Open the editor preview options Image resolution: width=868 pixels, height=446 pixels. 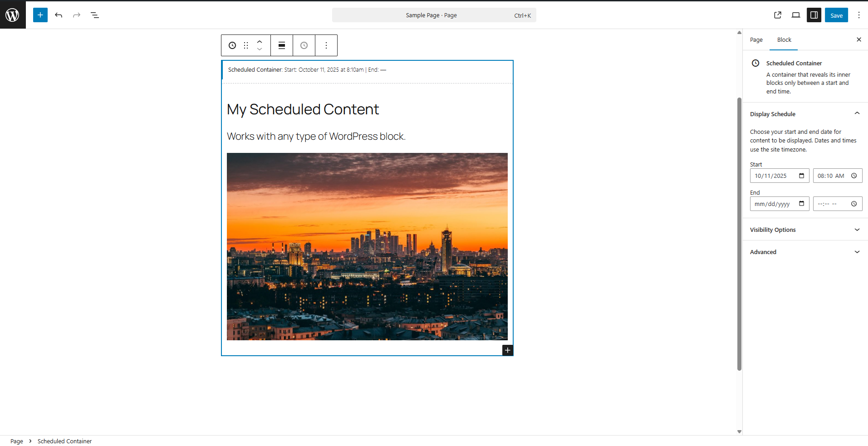pos(795,15)
